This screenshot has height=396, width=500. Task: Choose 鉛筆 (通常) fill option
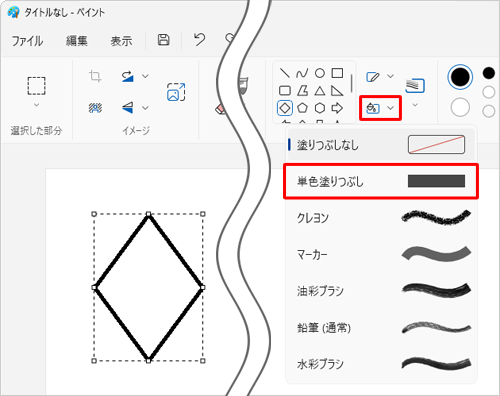pos(381,328)
